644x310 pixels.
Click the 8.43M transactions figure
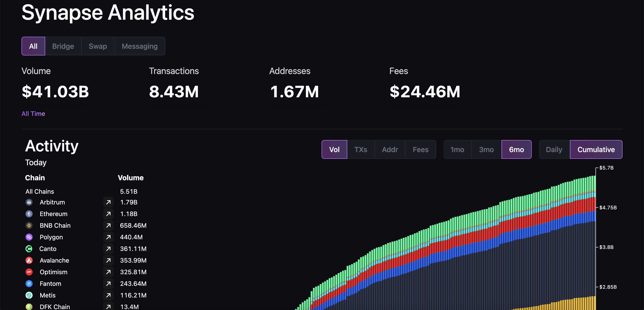[174, 91]
